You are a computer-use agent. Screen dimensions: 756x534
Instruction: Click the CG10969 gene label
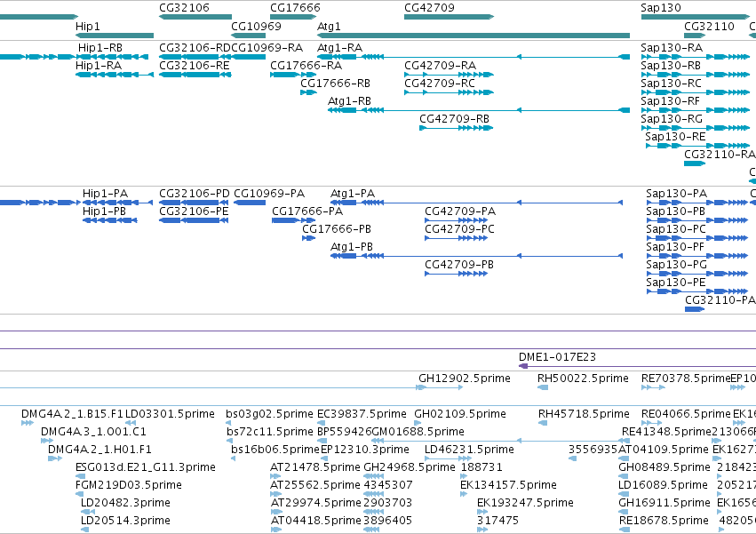[256, 26]
